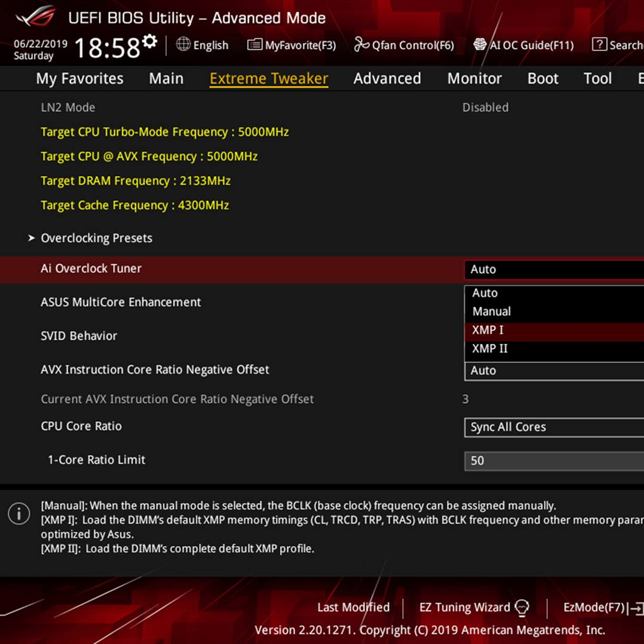Click the Last Modified button
Screen dimensions: 644x644
click(x=353, y=607)
